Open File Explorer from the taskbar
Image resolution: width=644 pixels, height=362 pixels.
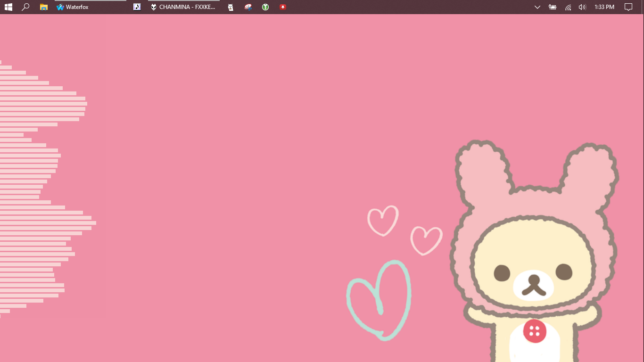point(43,7)
